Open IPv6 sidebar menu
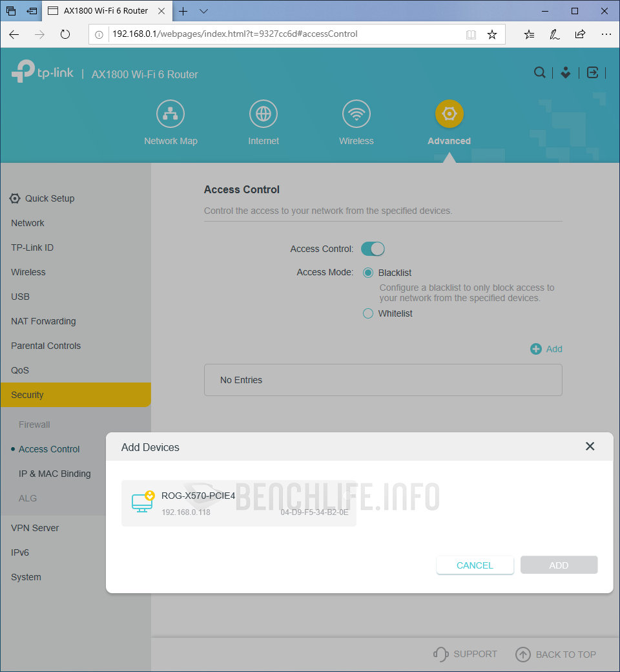The width and height of the screenshot is (620, 672). pyautogui.click(x=20, y=552)
